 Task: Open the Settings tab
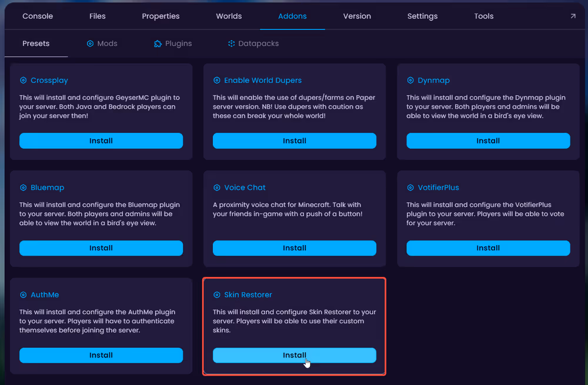click(x=422, y=16)
